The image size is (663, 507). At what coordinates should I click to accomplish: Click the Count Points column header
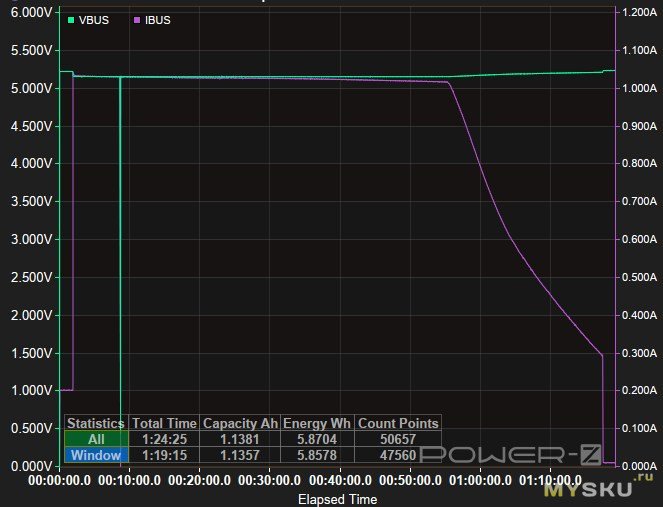398,423
